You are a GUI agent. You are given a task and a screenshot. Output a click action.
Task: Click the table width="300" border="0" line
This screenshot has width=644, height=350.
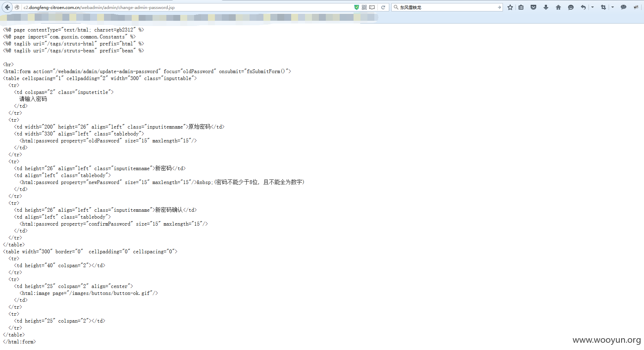(x=90, y=252)
